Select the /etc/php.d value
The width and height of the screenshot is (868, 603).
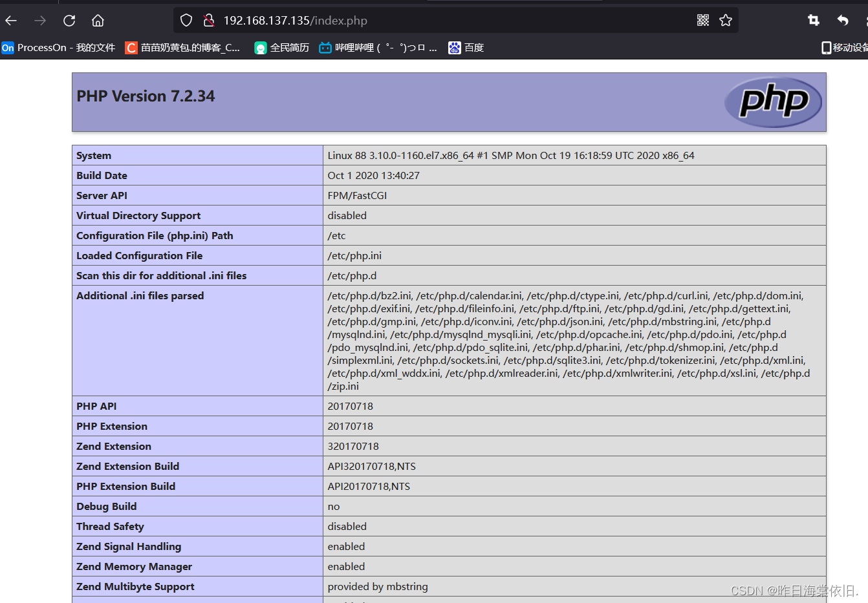352,276
